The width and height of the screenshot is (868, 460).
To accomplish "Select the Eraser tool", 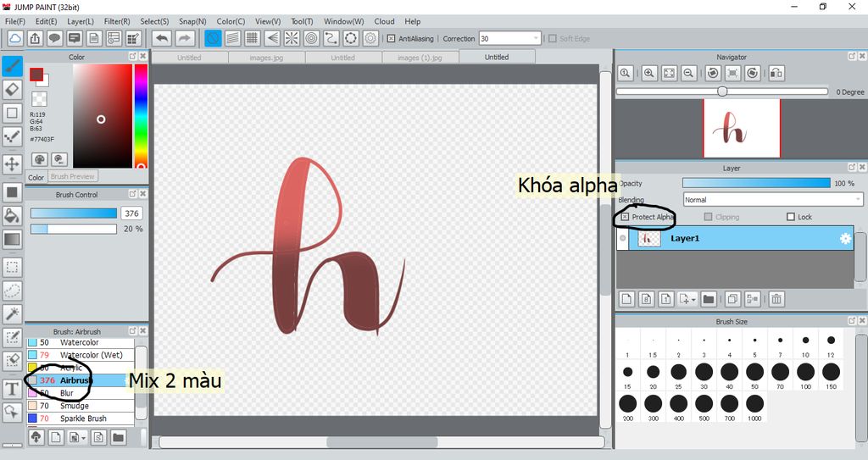I will pos(12,89).
